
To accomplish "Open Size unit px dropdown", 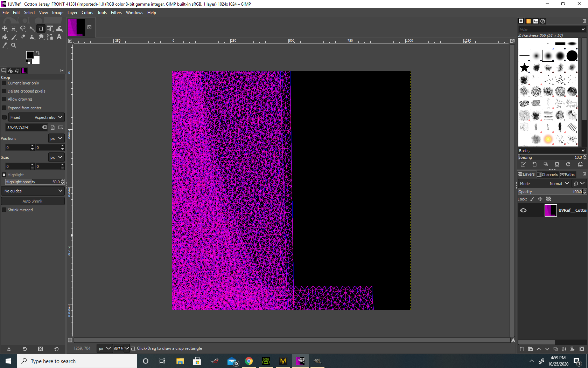I will 56,157.
